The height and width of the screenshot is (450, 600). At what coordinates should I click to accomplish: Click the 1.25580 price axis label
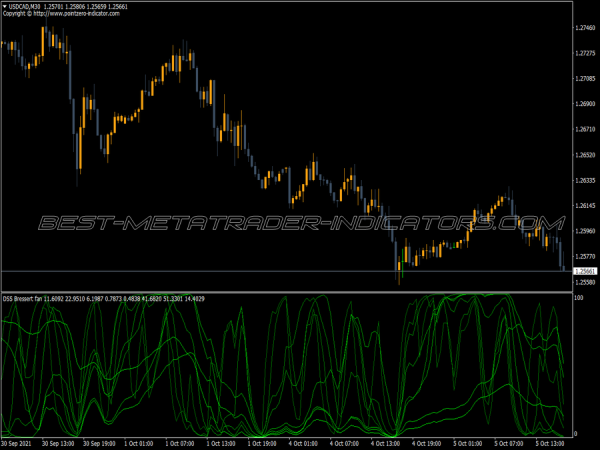[x=586, y=283]
